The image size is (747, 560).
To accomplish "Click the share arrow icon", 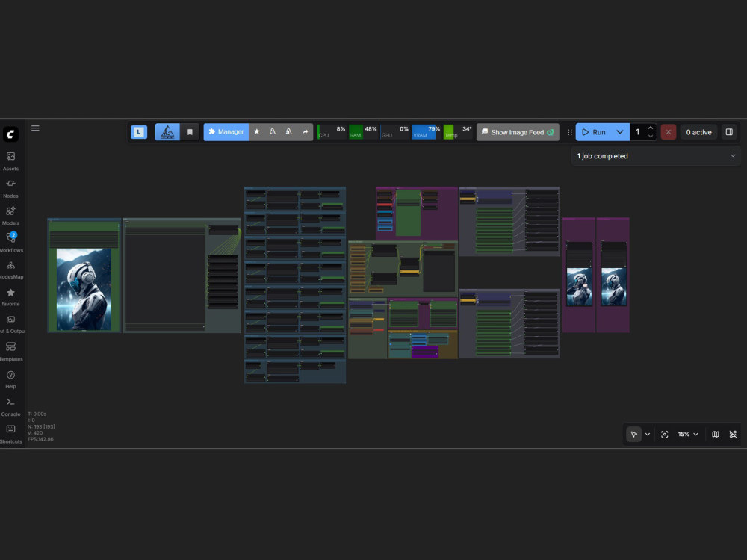I will click(305, 132).
